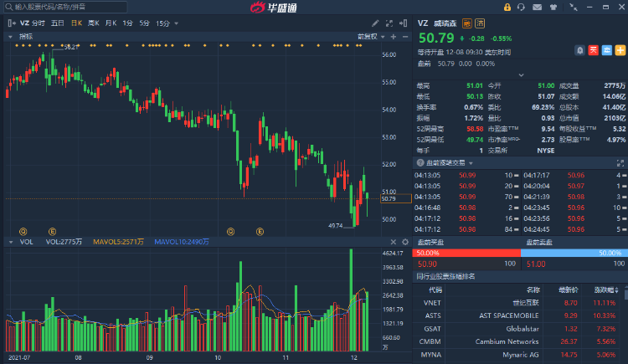This screenshot has width=628, height=364.
Task: Click the current price tag 50.79 on axis
Action: tap(396, 198)
